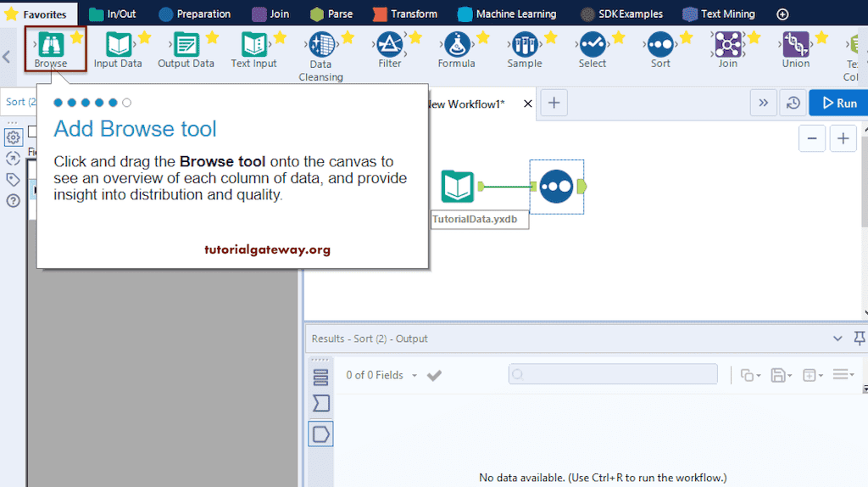Add a new workflow tab

(x=554, y=103)
